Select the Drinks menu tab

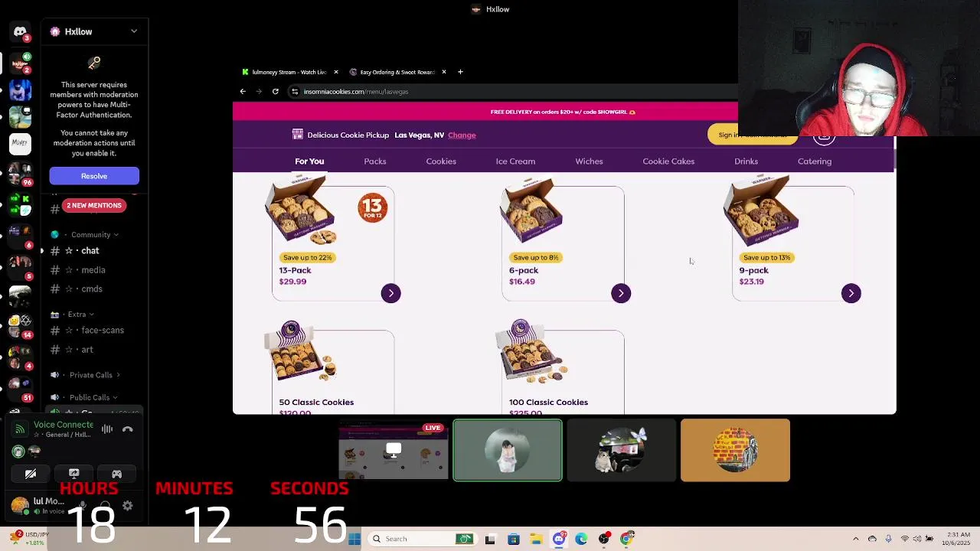(x=746, y=161)
